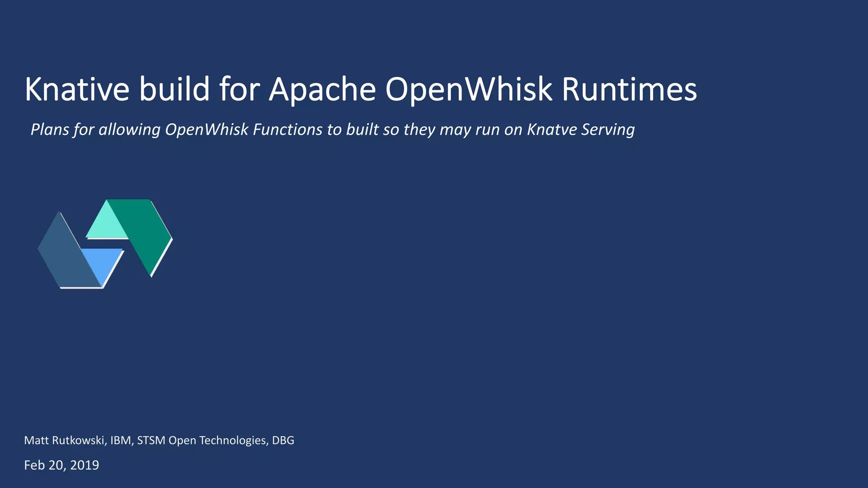Click the word "Knative" in the title
This screenshot has height=488, width=868.
[77, 89]
